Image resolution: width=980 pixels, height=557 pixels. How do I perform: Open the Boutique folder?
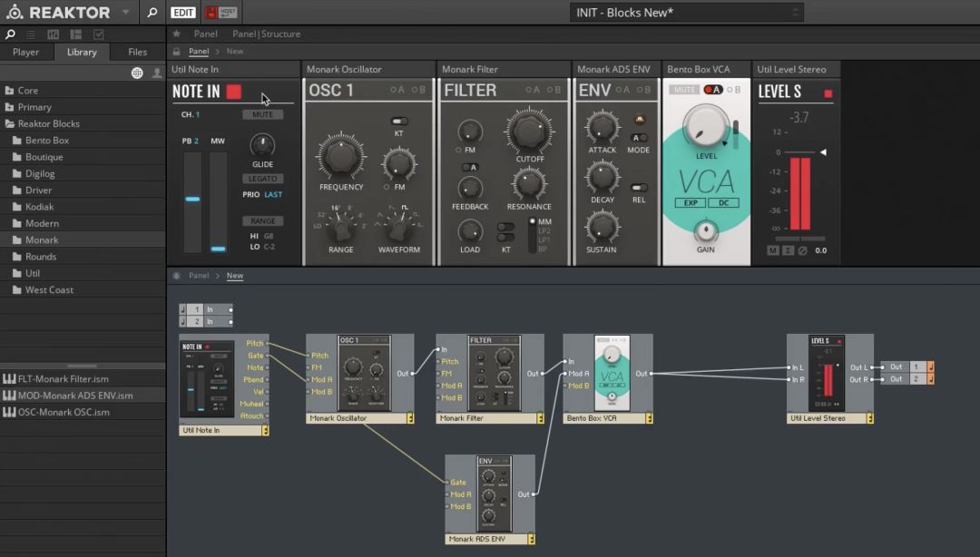(x=83, y=157)
